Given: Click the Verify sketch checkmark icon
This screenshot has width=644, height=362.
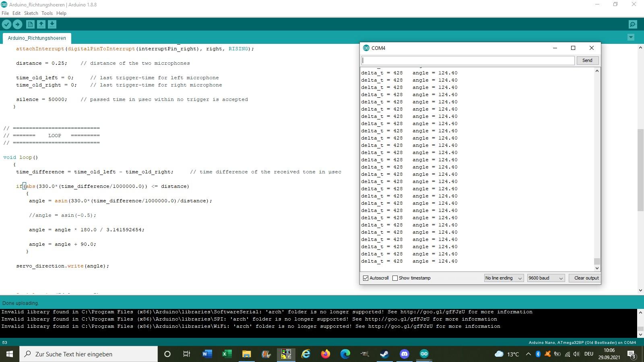Looking at the screenshot, I should point(6,25).
